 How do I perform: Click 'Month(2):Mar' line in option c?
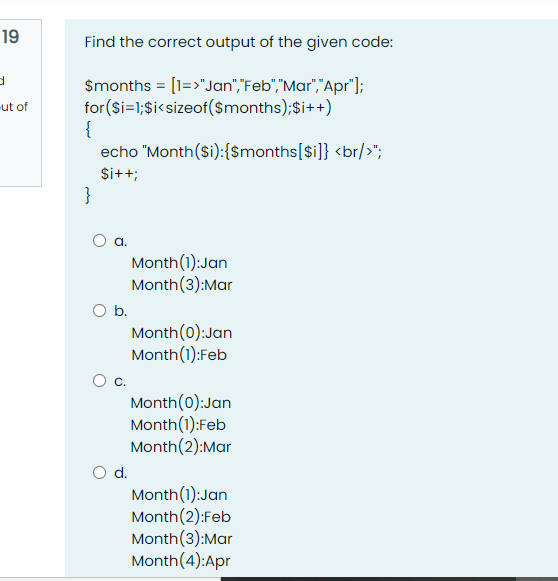tap(181, 447)
